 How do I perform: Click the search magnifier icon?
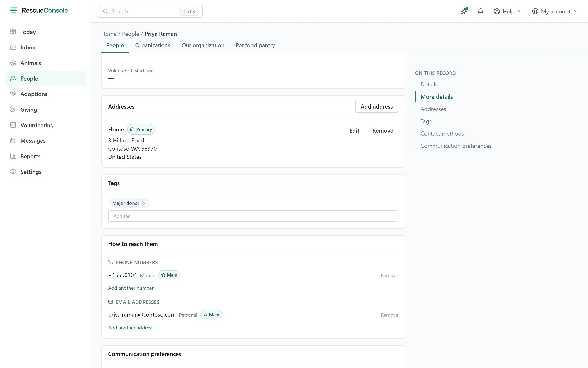pos(105,11)
